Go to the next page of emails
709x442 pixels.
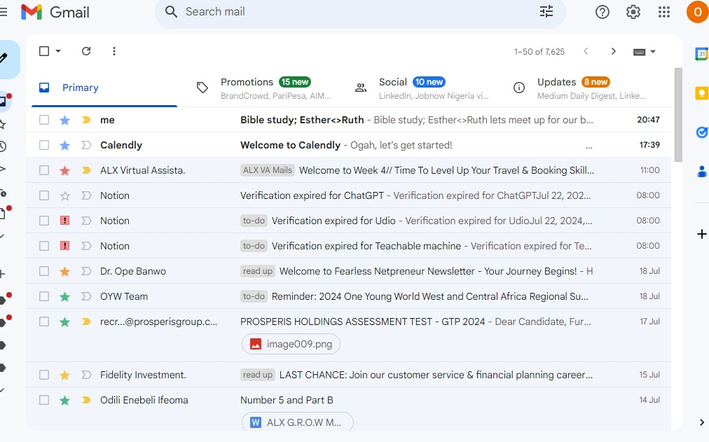(x=613, y=51)
